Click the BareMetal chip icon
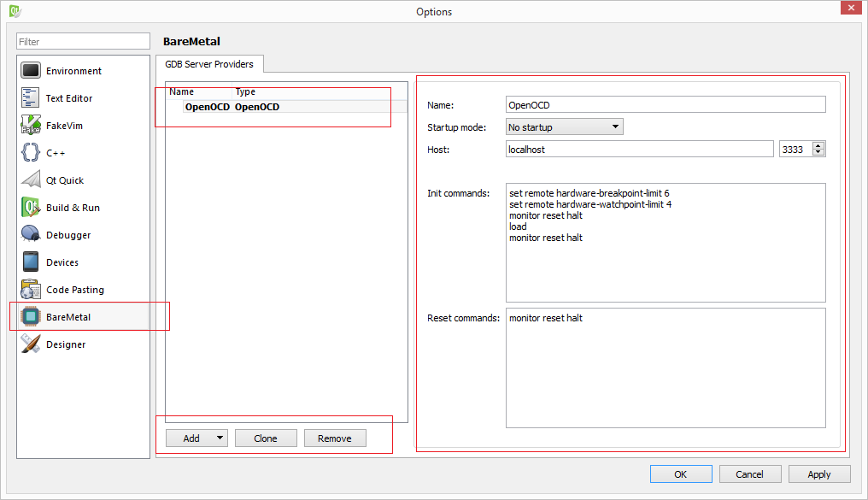Image resolution: width=868 pixels, height=500 pixels. [31, 317]
